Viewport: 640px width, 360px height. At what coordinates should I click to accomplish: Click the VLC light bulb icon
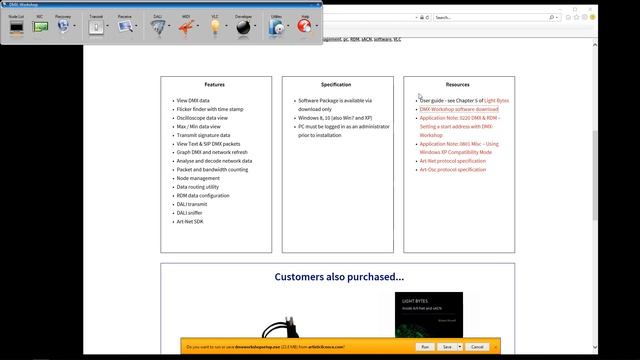(x=215, y=27)
